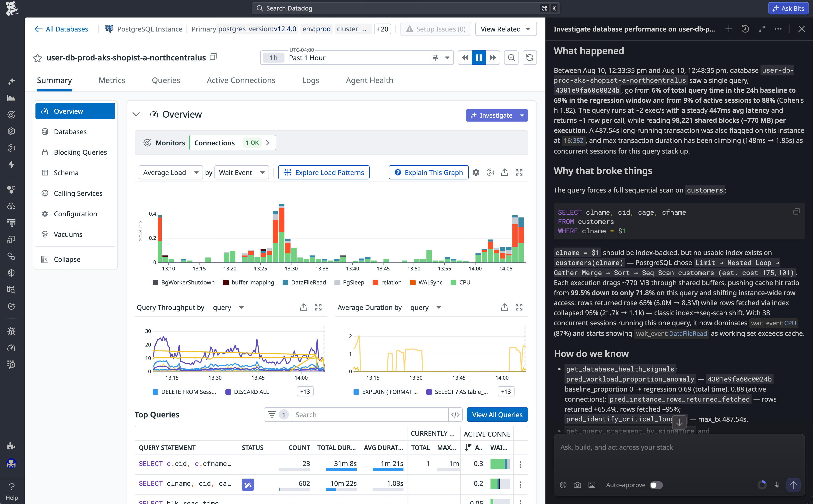Click the Datadog logo icon
Screen dimensions: 813x504
tap(12, 9)
